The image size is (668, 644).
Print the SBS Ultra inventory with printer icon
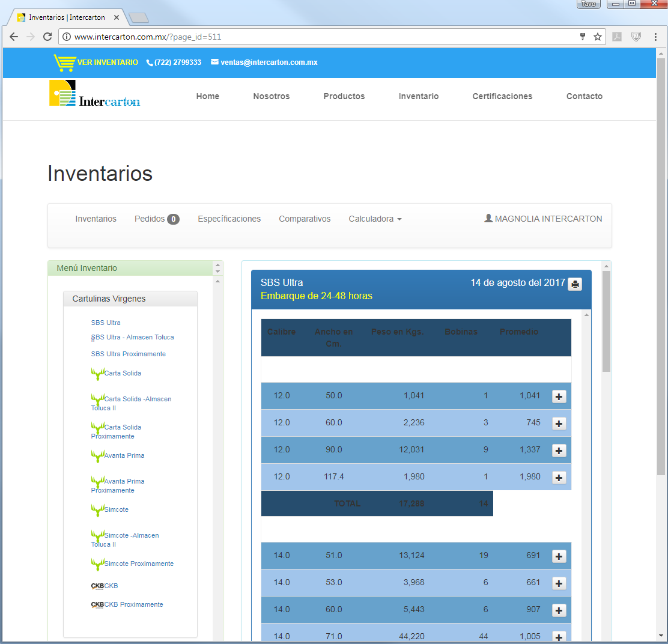click(575, 284)
